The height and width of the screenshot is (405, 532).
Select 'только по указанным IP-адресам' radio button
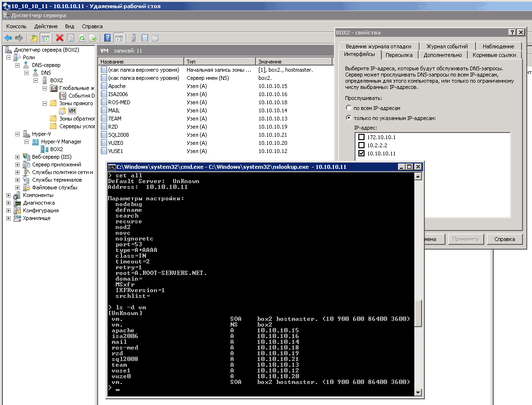pyautogui.click(x=348, y=118)
